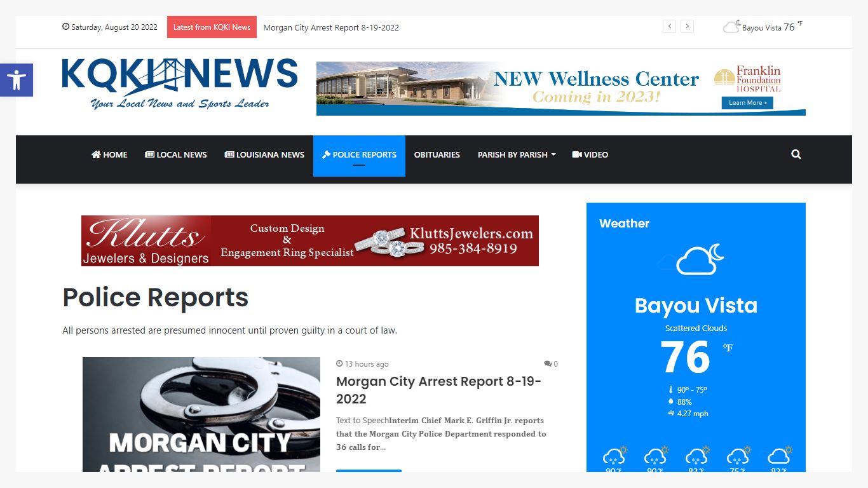Screen dimensions: 868x488
Task: Click the top bar weather cloud icon
Action: pyautogui.click(x=732, y=27)
